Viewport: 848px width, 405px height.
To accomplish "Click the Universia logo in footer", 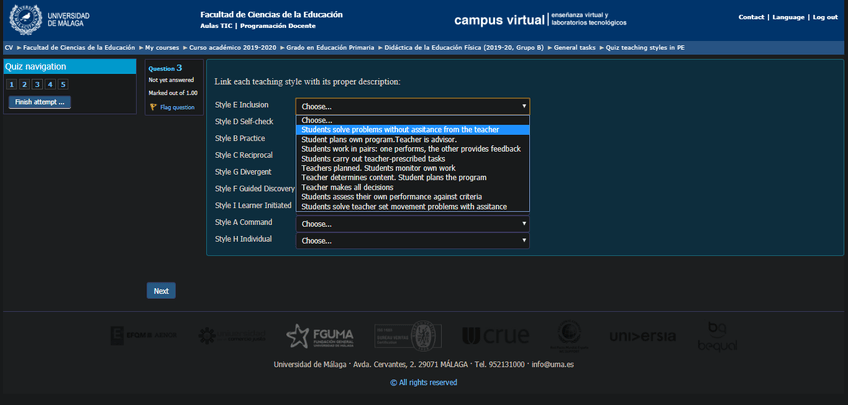I will tap(642, 336).
